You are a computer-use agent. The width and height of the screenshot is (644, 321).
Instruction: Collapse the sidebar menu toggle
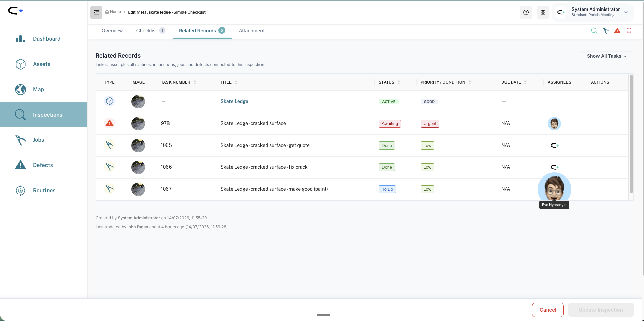[x=96, y=12]
